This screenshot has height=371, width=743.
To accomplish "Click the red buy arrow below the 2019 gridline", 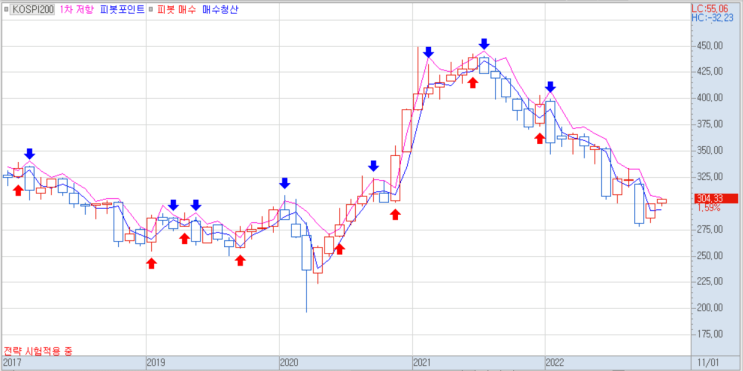I will coord(151,263).
